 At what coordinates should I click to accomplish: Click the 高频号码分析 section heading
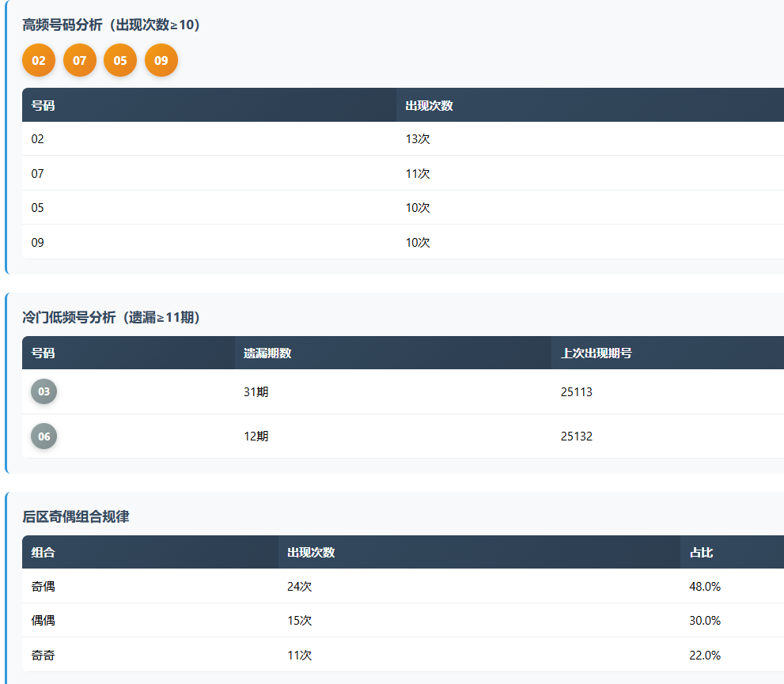112,25
